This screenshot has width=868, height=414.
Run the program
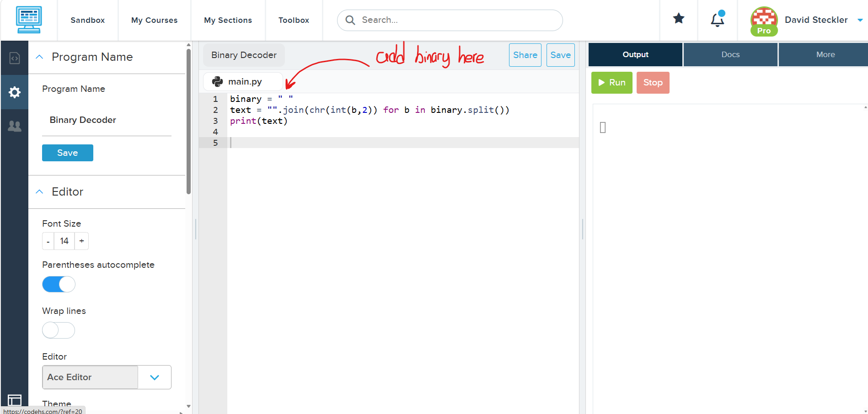pyautogui.click(x=612, y=83)
